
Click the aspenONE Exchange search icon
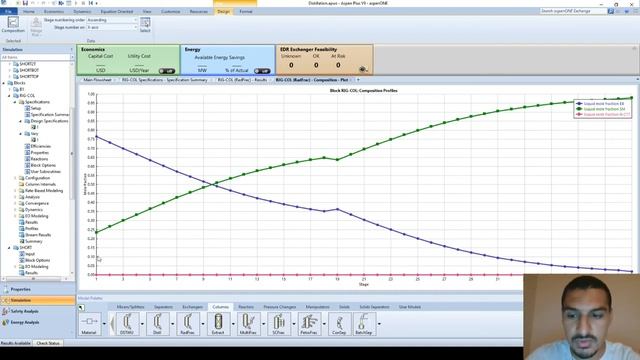(x=611, y=11)
